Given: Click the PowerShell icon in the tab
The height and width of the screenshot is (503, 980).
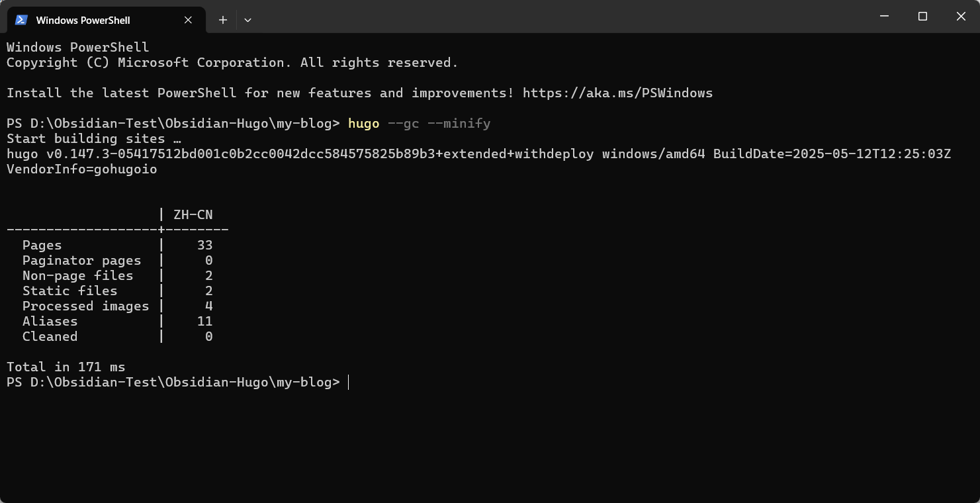Looking at the screenshot, I should [21, 20].
